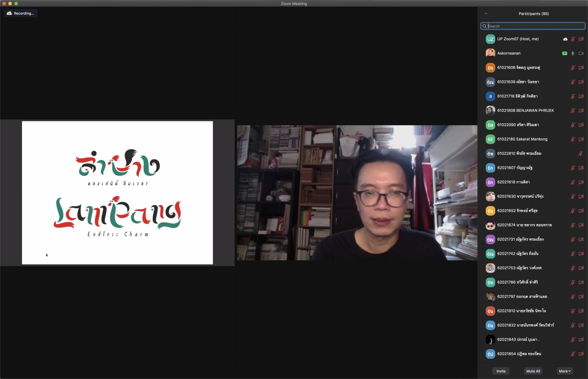Click the Mute All button
Image resolution: width=588 pixels, height=379 pixels.
pos(533,371)
